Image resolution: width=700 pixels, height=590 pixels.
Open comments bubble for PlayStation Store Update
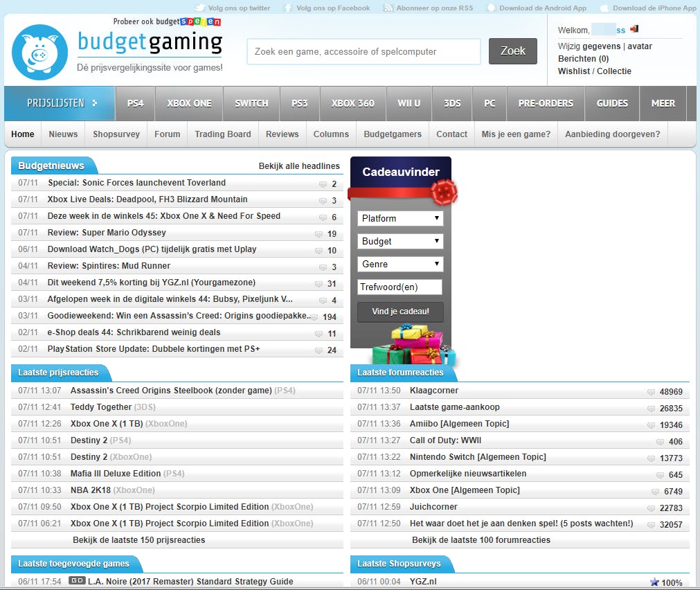coord(318,350)
